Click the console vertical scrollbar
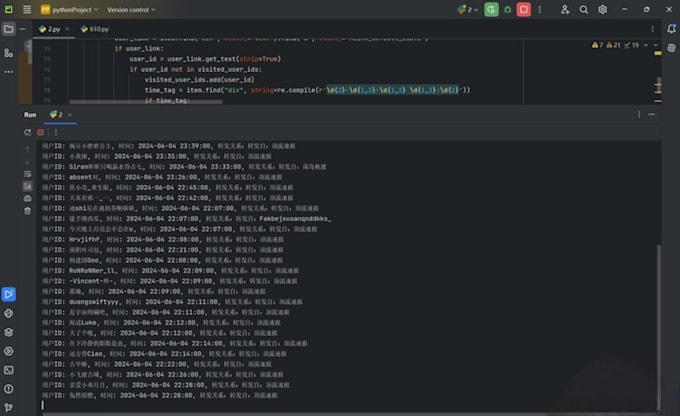Image resolution: width=680 pixels, height=416 pixels. pos(659,328)
